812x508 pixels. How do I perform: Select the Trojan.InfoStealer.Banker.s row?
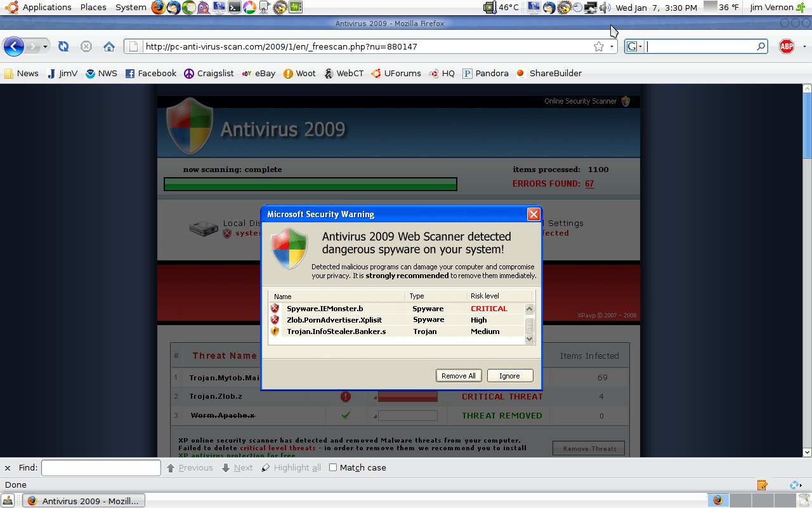(x=396, y=331)
